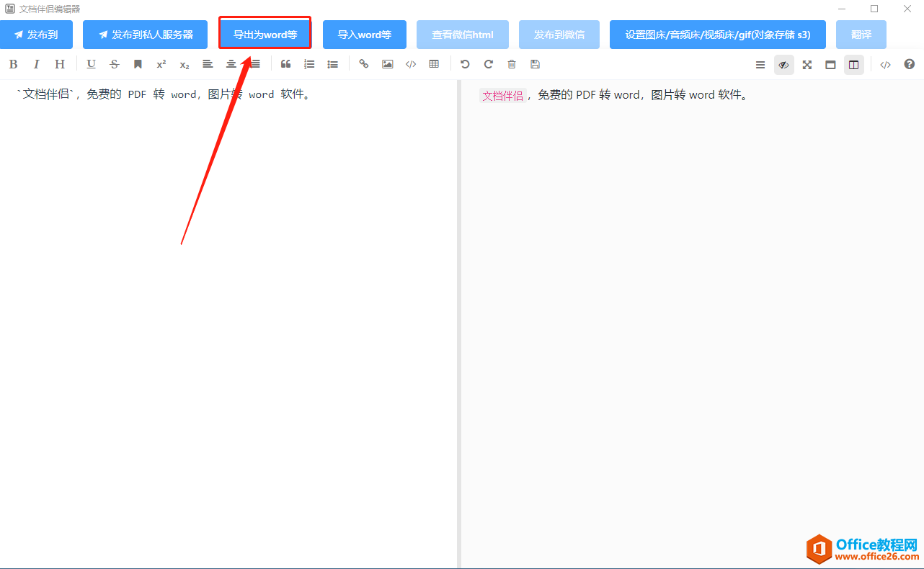Click 导出为word等 button
The width and height of the screenshot is (924, 569).
[x=265, y=35]
